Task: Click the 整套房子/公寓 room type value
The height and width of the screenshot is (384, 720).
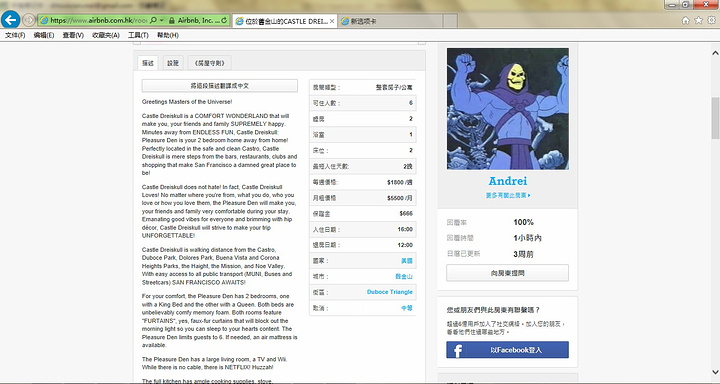Action: pos(394,87)
